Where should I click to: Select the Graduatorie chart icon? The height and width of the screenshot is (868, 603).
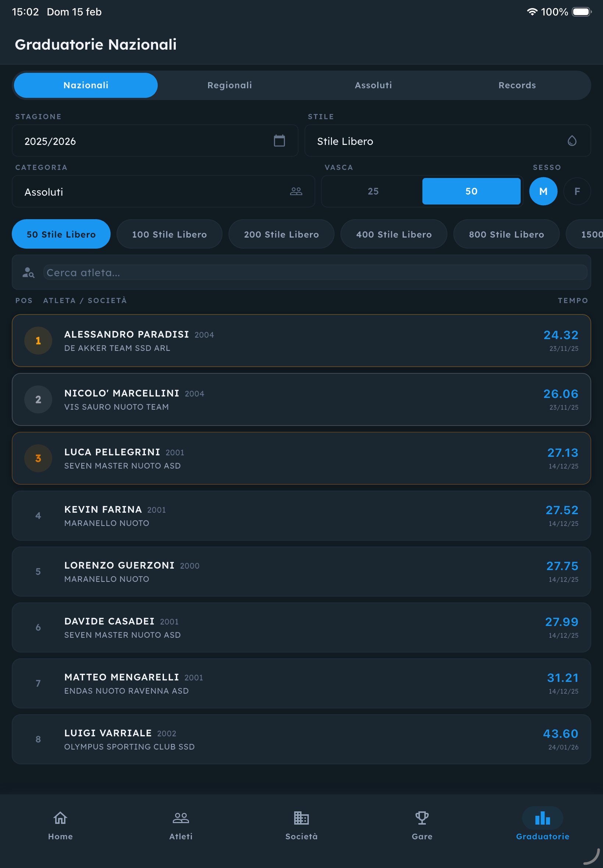542,818
